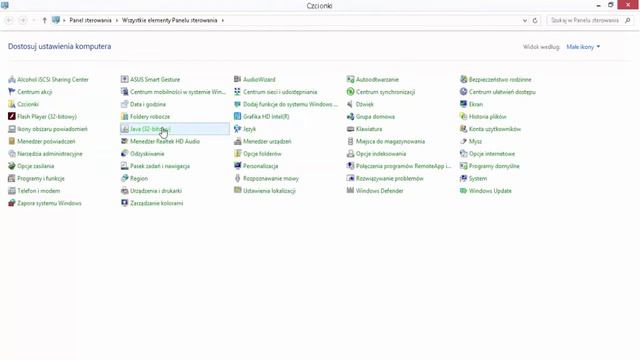Open the Foldery robocze link
The image size is (640, 360).
click(x=150, y=116)
